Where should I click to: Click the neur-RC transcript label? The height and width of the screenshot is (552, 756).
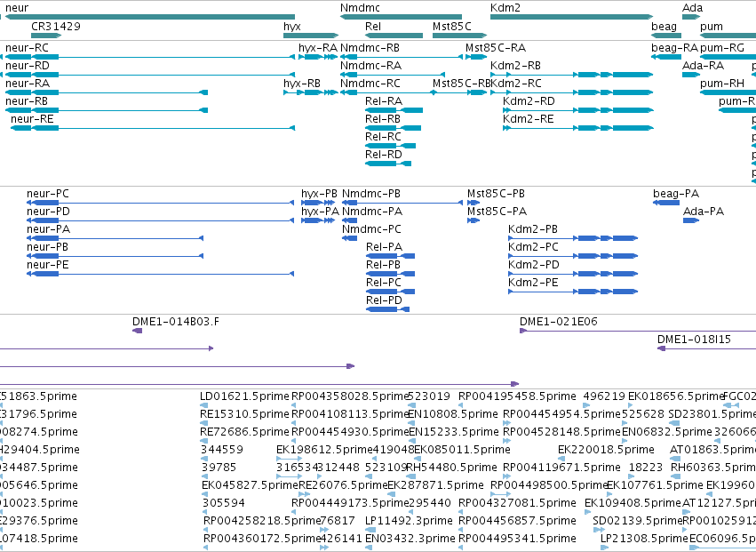(x=27, y=48)
